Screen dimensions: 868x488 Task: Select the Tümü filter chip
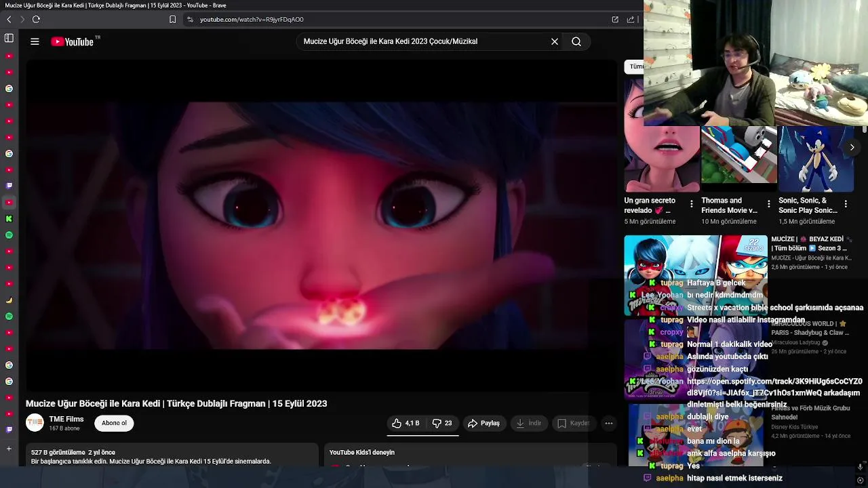[634, 66]
